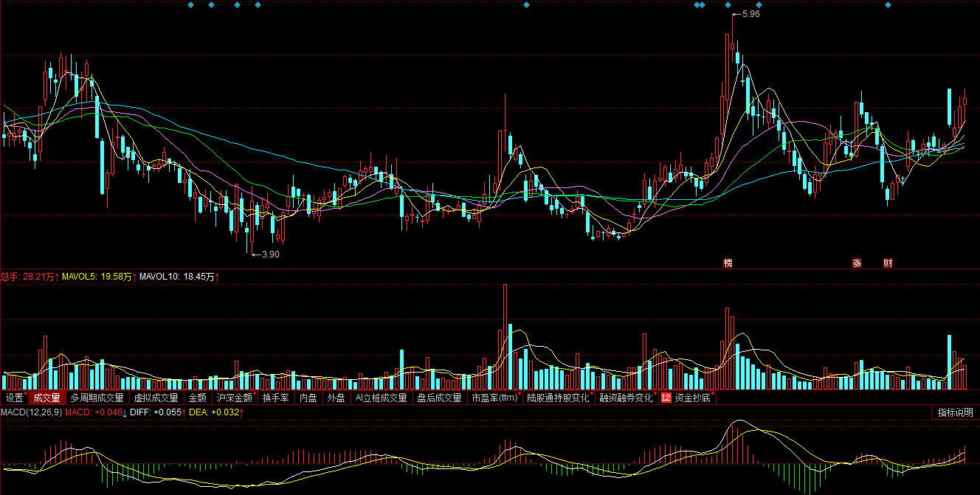Open the 融资融券变化 tab
This screenshot has height=495, width=980.
point(626,398)
